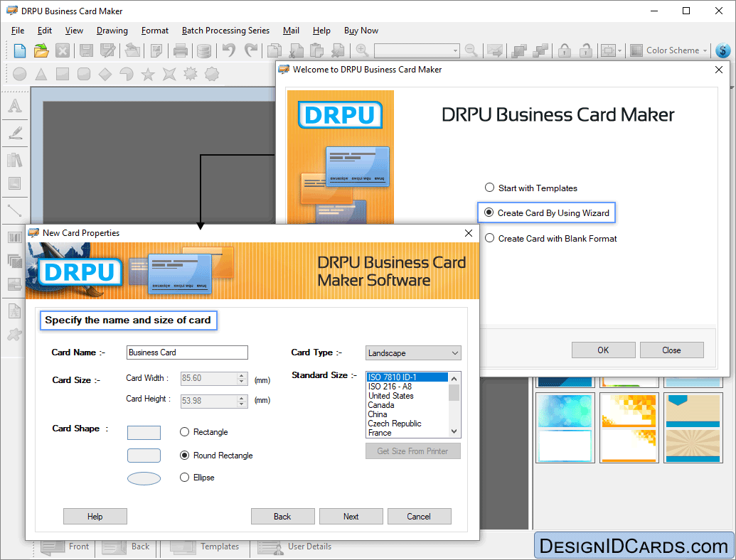Open the Edit menu

coord(45,31)
